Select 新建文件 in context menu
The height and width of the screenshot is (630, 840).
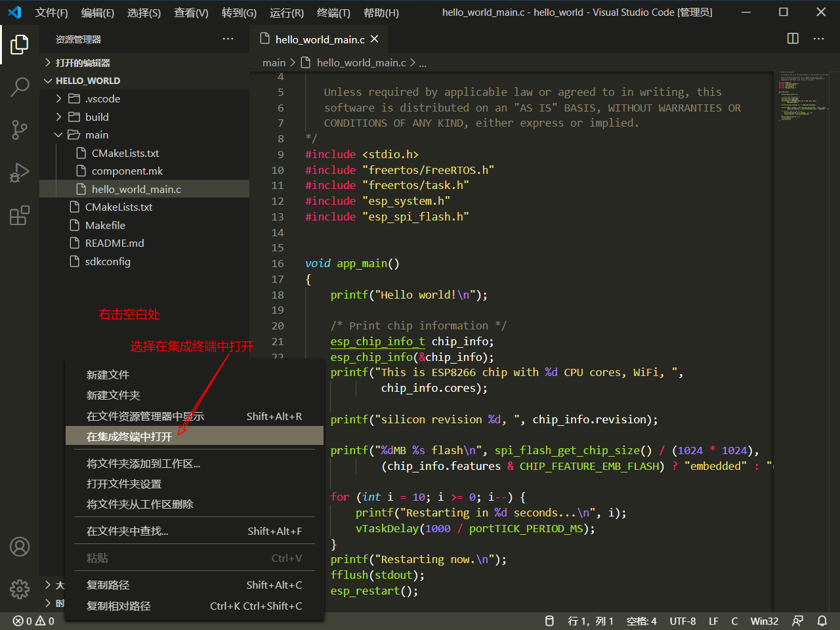(x=195, y=375)
